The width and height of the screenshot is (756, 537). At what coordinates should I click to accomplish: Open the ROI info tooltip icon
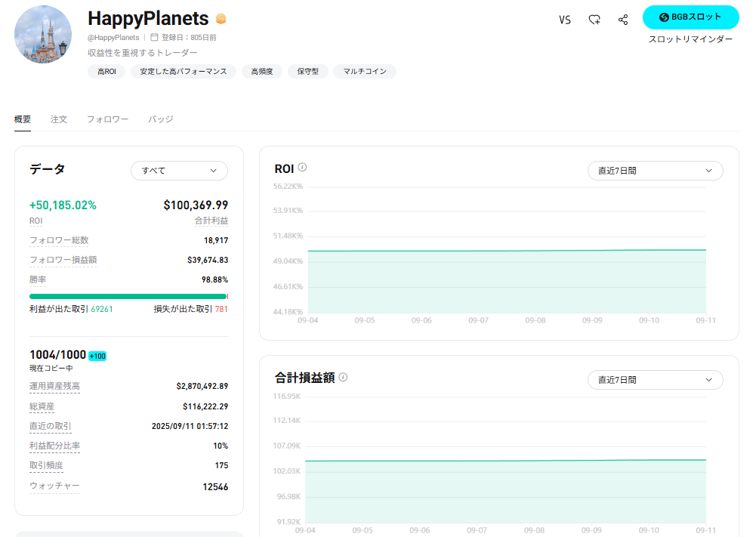point(303,168)
